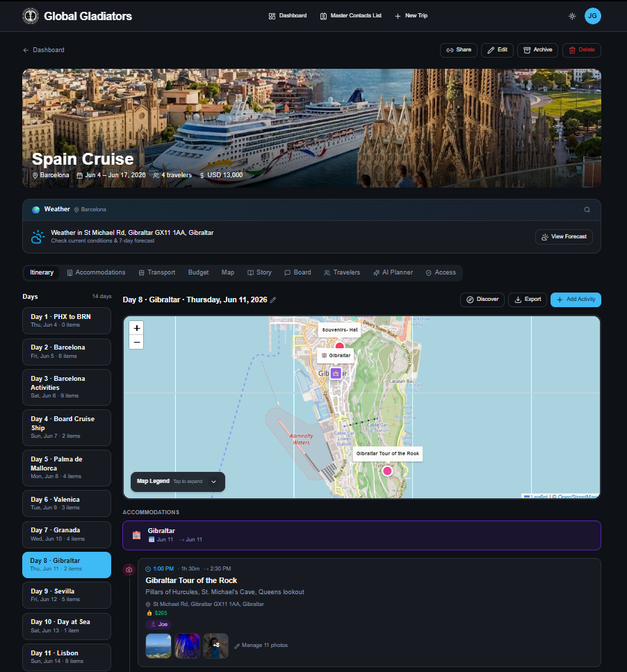Click the Edit trip button

497,50
